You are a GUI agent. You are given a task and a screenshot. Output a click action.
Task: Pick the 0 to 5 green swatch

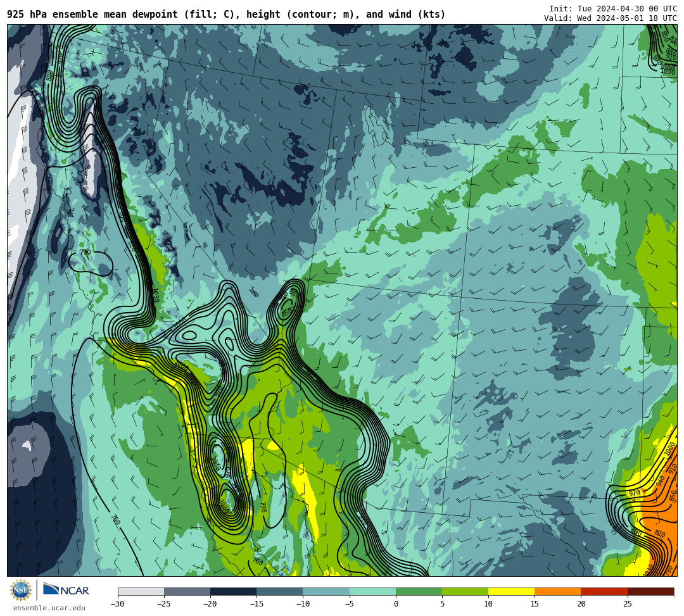click(419, 591)
